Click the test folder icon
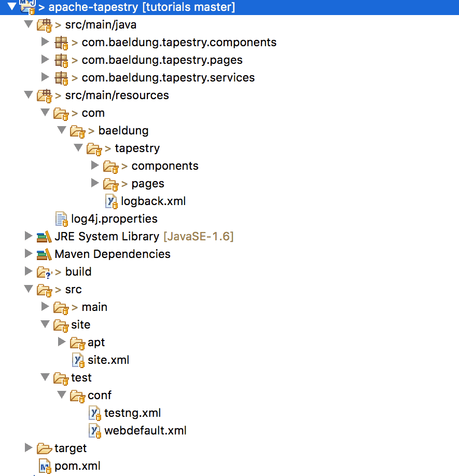The width and height of the screenshot is (459, 476). point(61,378)
